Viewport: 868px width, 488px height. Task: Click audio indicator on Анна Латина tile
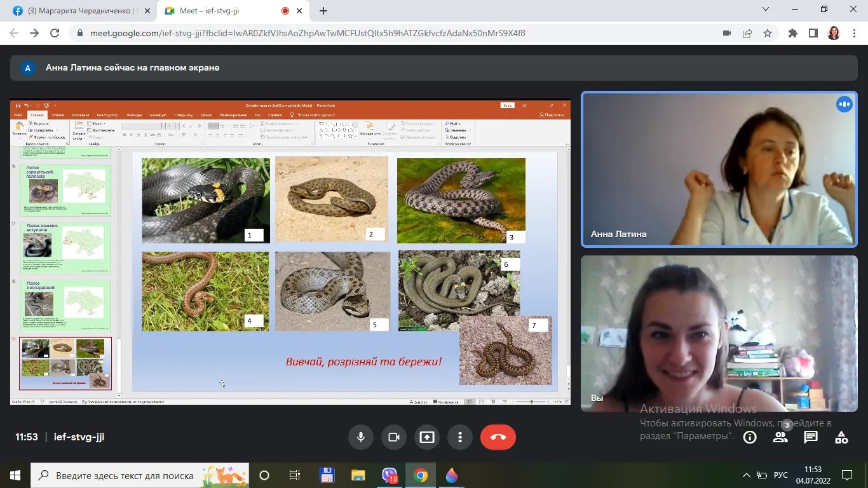click(844, 104)
